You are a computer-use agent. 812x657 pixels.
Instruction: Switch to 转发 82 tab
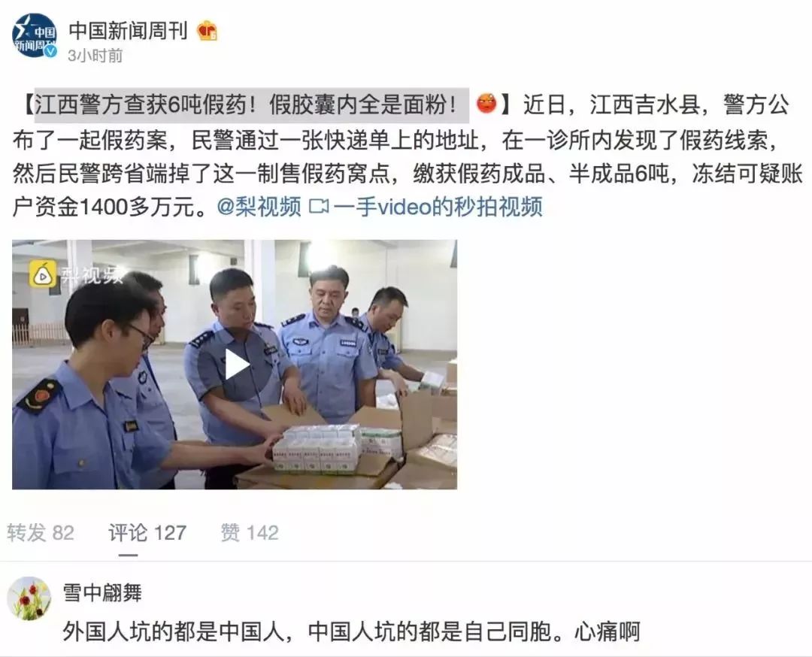(41, 533)
